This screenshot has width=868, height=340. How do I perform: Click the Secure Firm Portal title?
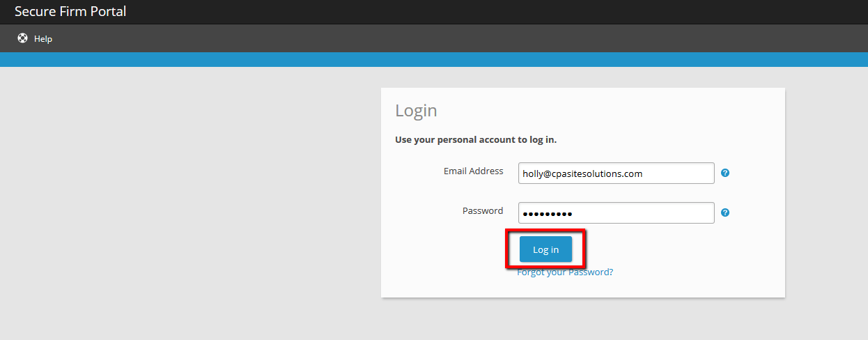[70, 11]
